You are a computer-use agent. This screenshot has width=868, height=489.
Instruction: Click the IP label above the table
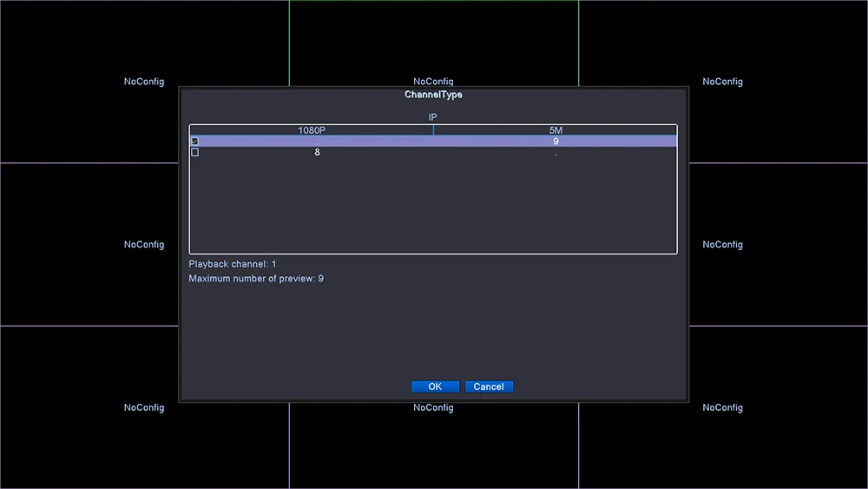coord(433,117)
